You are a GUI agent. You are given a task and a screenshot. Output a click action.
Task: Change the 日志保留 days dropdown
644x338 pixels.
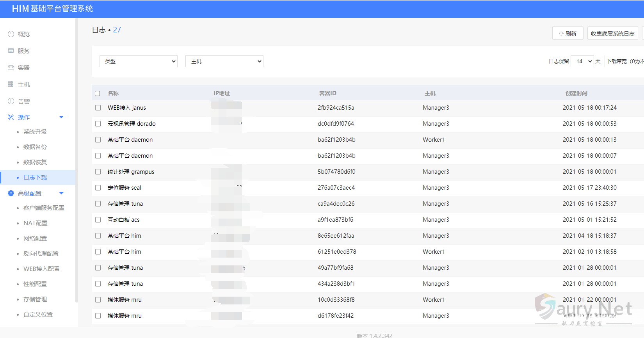(x=582, y=61)
